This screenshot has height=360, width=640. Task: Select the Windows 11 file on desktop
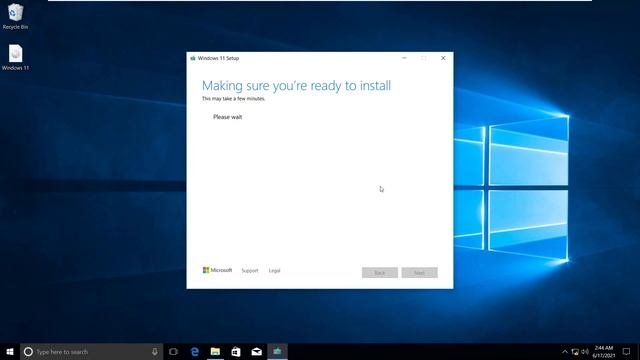[15, 58]
